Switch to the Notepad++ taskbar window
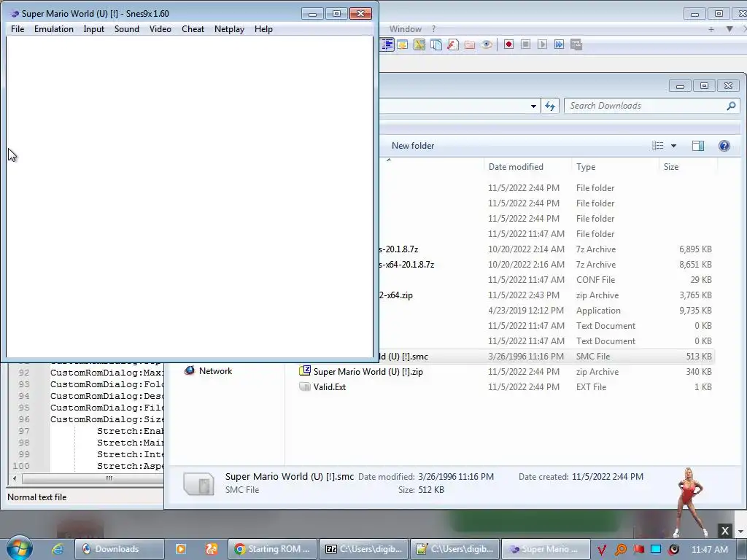747x560 pixels. click(455, 549)
